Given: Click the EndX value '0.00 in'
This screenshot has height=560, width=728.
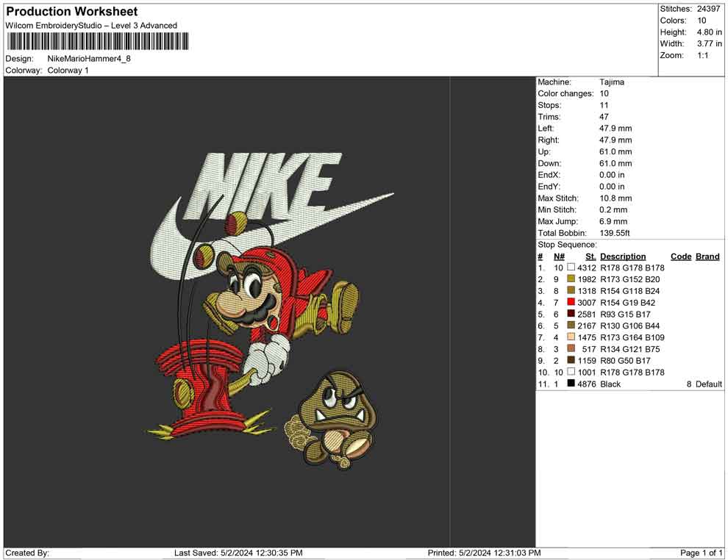Looking at the screenshot, I should coord(612,175).
